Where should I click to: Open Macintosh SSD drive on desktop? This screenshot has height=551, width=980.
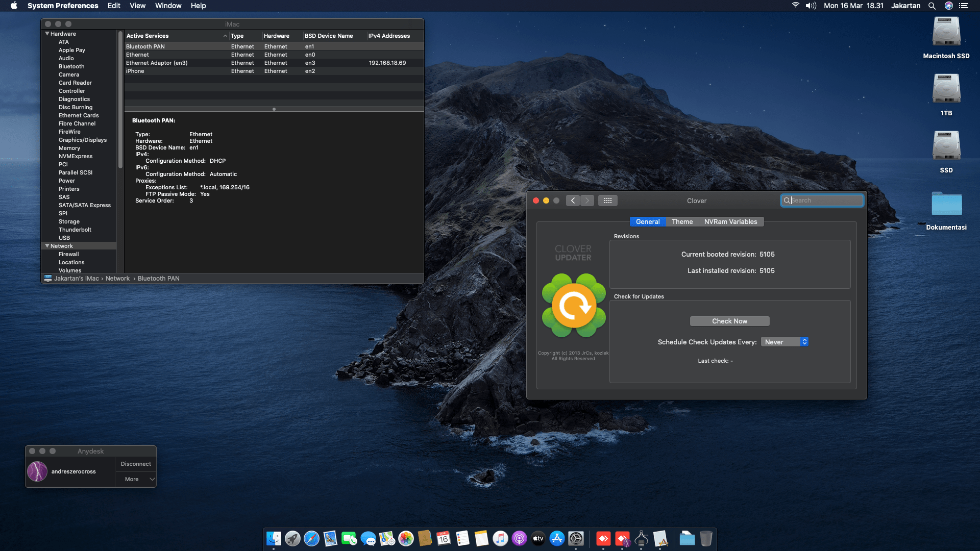coord(946,38)
